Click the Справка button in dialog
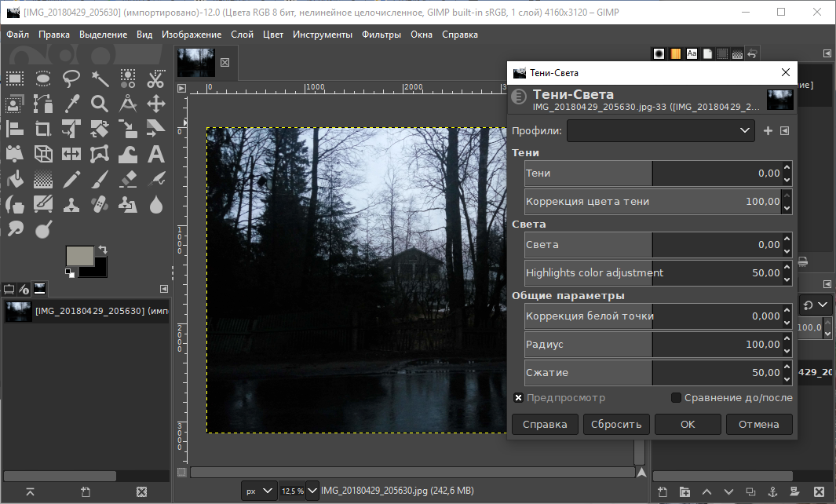This screenshot has width=836, height=504. pos(545,425)
